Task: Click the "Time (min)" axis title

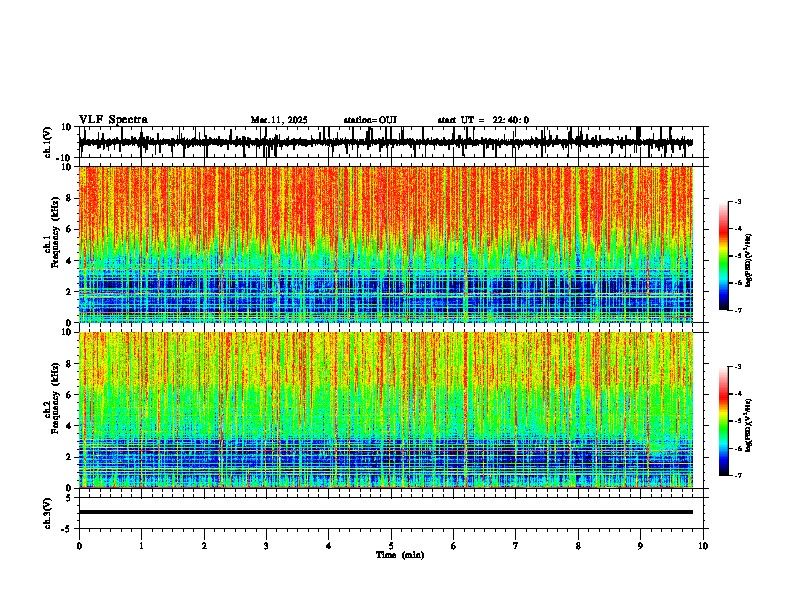Action: (x=400, y=555)
